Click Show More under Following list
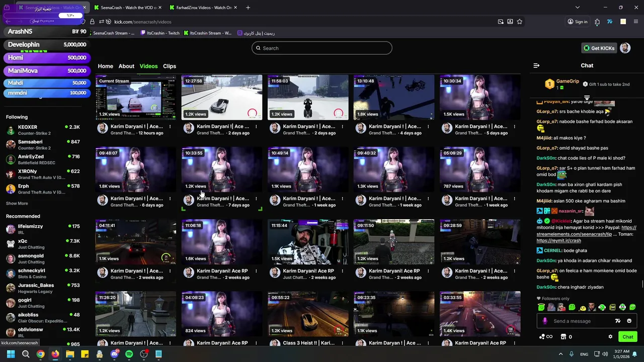This screenshot has width=644, height=362. click(17, 204)
